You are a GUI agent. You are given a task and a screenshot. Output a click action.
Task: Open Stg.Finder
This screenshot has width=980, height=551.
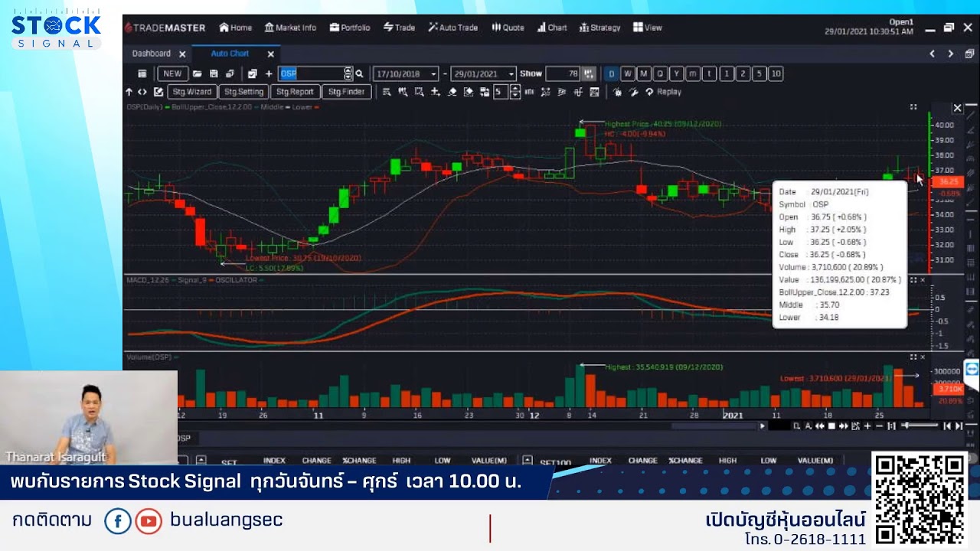click(x=347, y=92)
